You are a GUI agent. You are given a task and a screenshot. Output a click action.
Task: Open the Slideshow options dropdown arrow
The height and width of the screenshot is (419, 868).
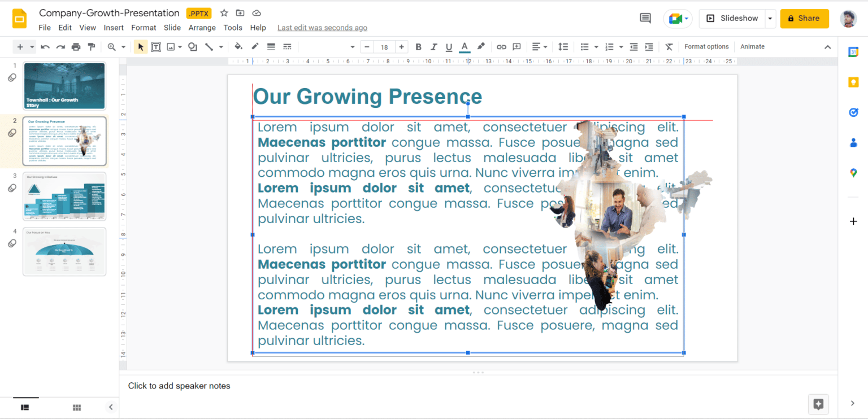point(770,18)
